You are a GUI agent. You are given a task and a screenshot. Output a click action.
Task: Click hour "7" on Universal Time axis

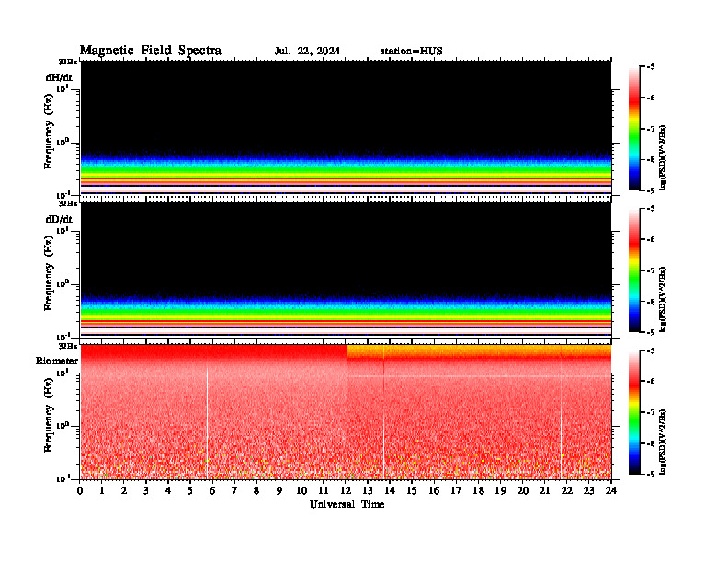click(x=235, y=490)
